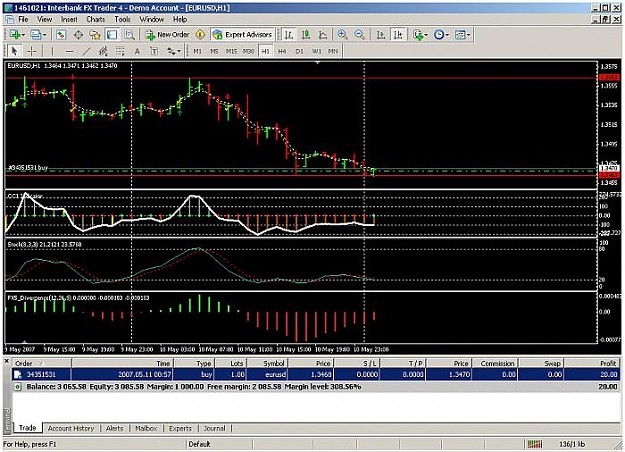This screenshot has width=625, height=452.
Task: Expand the Profiles dropdown arrow
Action: [x=44, y=35]
